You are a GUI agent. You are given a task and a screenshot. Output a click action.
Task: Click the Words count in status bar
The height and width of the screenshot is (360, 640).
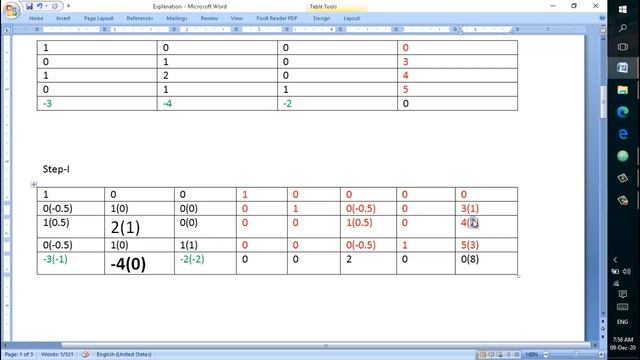tap(57, 354)
